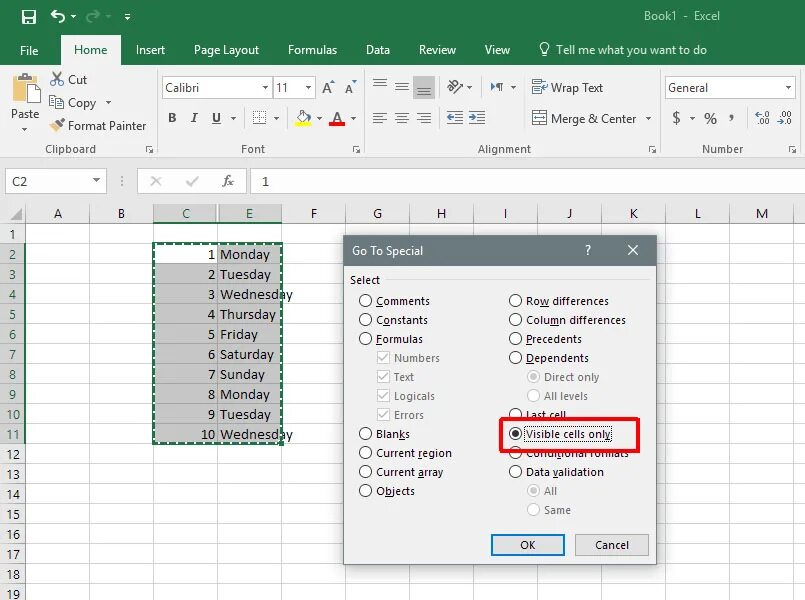Apply the red font color A

[x=337, y=118]
